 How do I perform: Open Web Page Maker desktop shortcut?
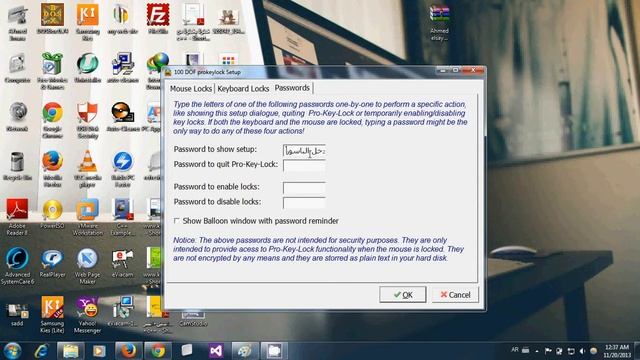[x=87, y=266]
